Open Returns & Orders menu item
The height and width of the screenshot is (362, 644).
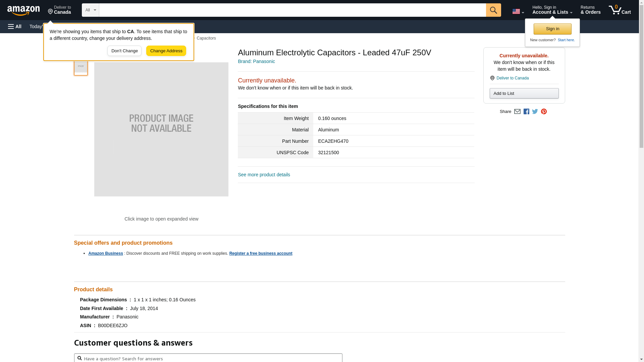coord(590,10)
